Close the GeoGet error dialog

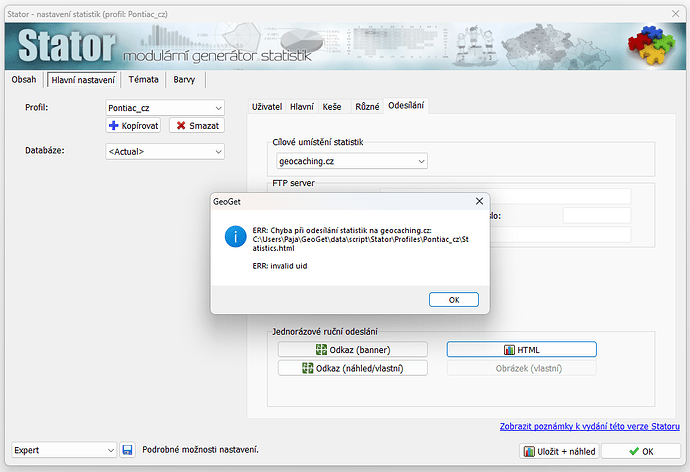coord(479,201)
